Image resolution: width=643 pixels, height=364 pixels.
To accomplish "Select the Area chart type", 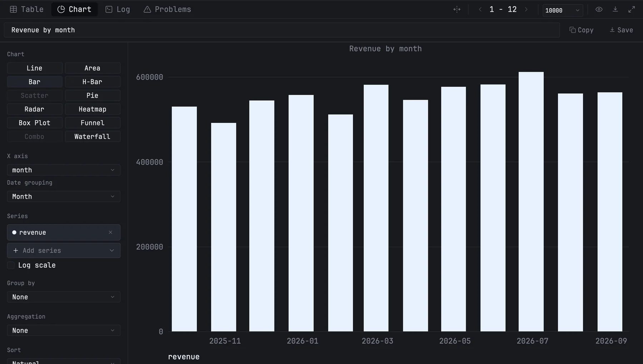I will coord(93,68).
